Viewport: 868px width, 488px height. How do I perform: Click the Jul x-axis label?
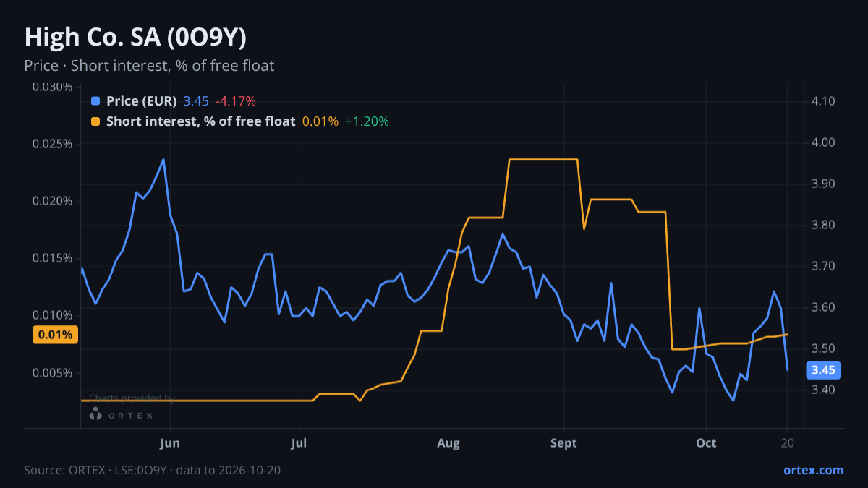click(298, 442)
